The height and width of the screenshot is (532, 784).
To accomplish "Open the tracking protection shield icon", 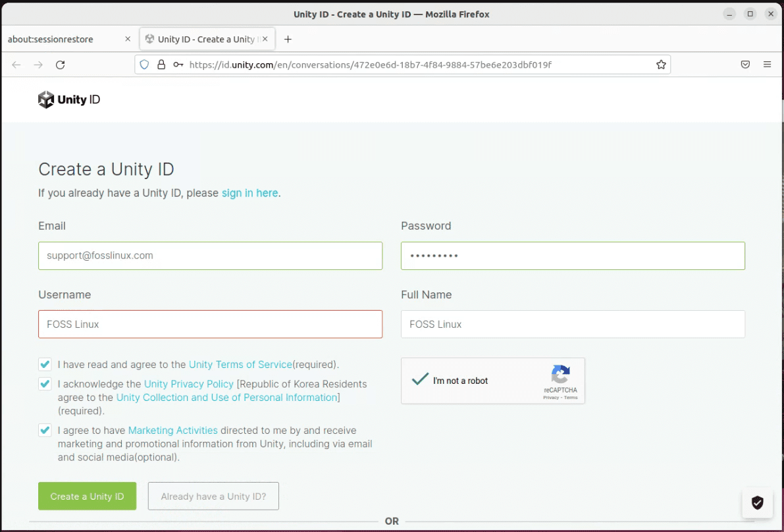I will click(145, 65).
